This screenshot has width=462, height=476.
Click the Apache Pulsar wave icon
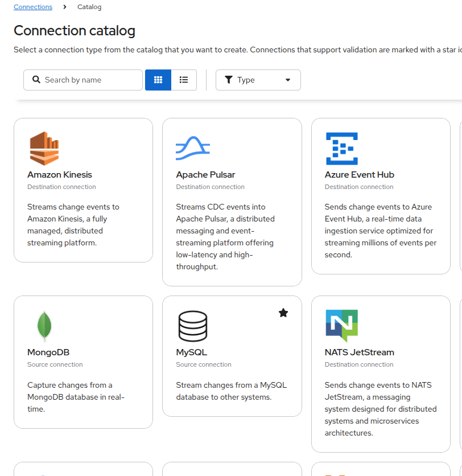(192, 149)
